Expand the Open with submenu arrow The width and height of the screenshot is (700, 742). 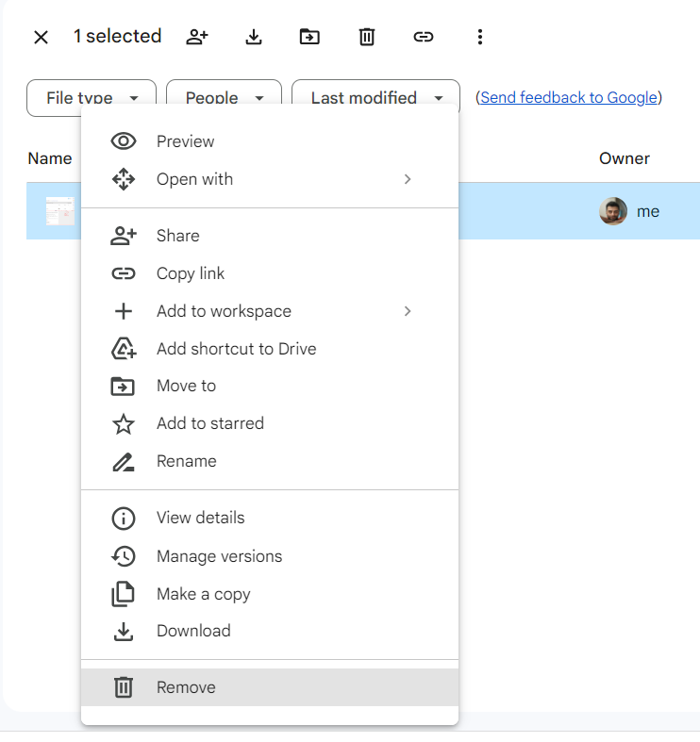click(408, 179)
